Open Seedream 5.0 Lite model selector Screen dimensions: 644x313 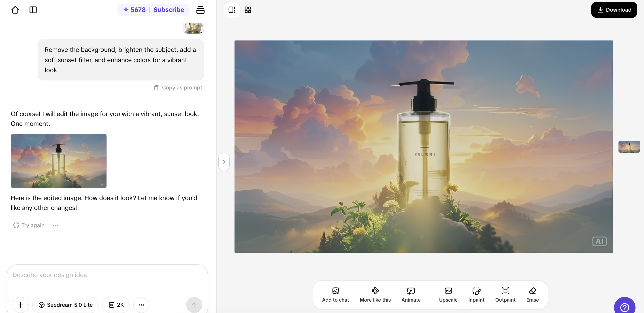pos(66,305)
